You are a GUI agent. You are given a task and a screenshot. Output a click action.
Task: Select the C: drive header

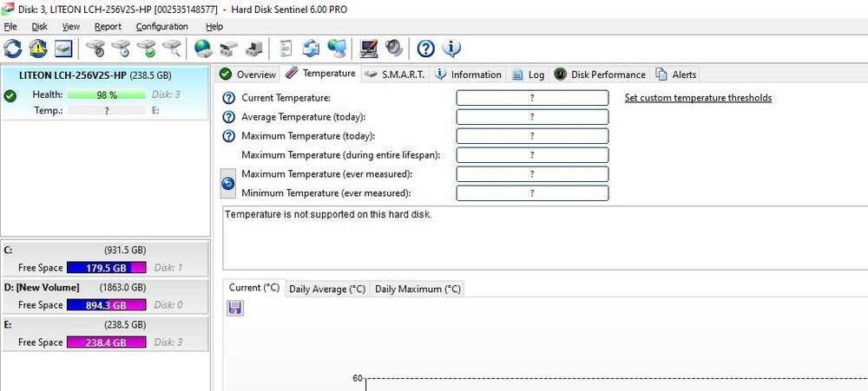(105, 250)
